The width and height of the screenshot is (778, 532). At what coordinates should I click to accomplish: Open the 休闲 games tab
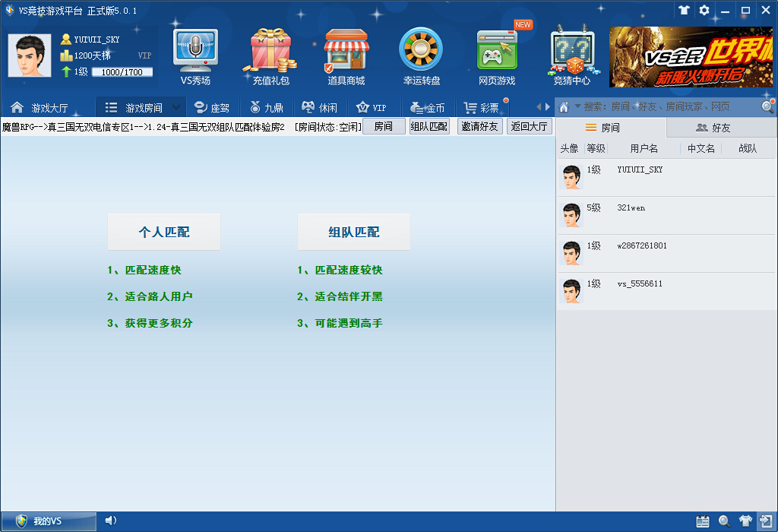click(320, 107)
